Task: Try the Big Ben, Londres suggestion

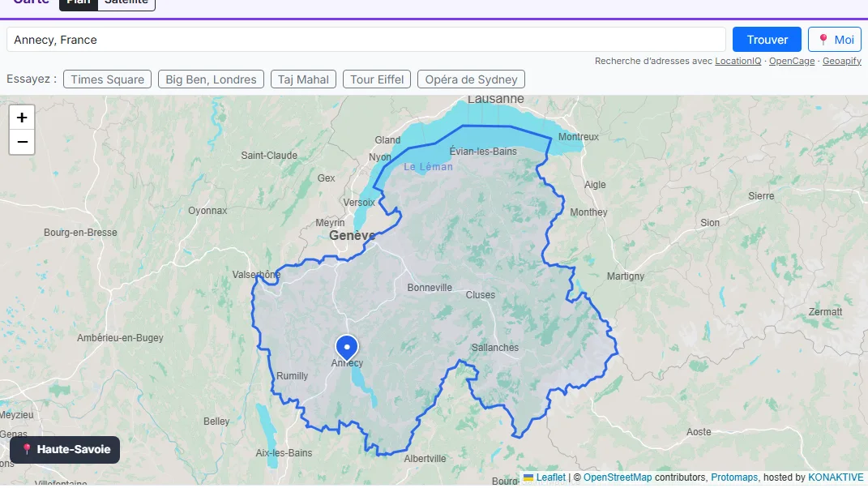Action: 211,79
